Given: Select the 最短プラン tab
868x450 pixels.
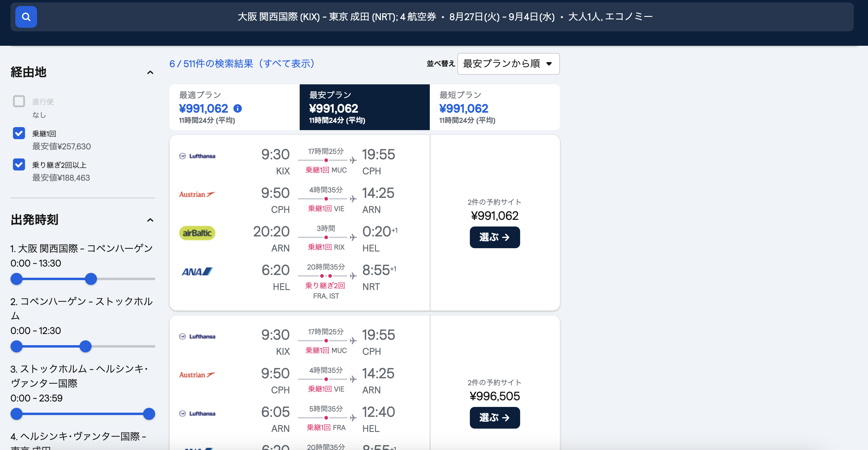Looking at the screenshot, I should click(494, 107).
